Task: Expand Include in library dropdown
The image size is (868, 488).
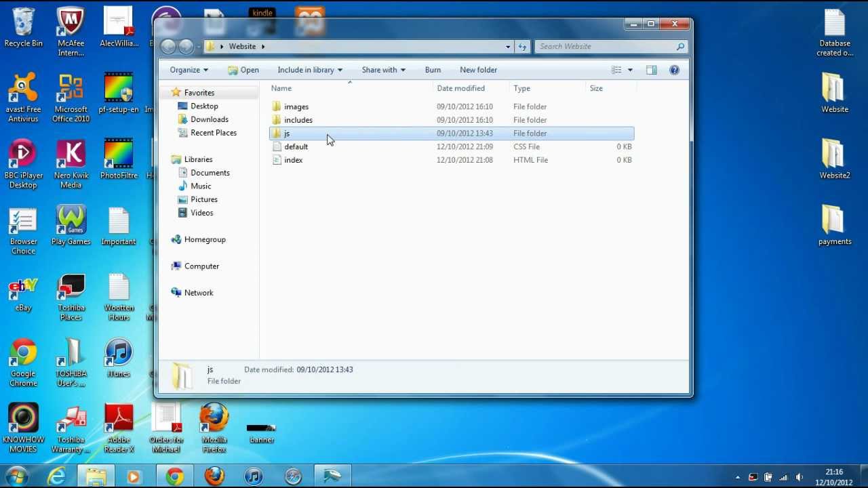Action: point(310,70)
